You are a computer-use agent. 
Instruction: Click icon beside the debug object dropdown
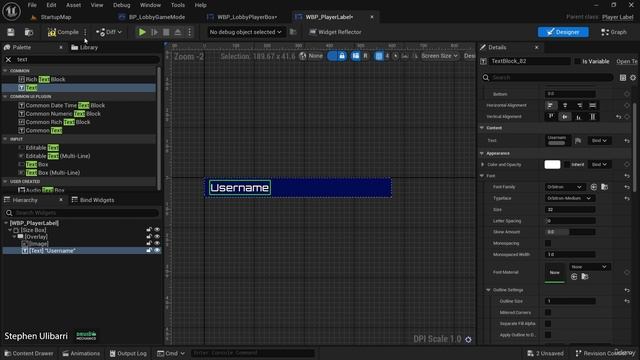(293, 32)
